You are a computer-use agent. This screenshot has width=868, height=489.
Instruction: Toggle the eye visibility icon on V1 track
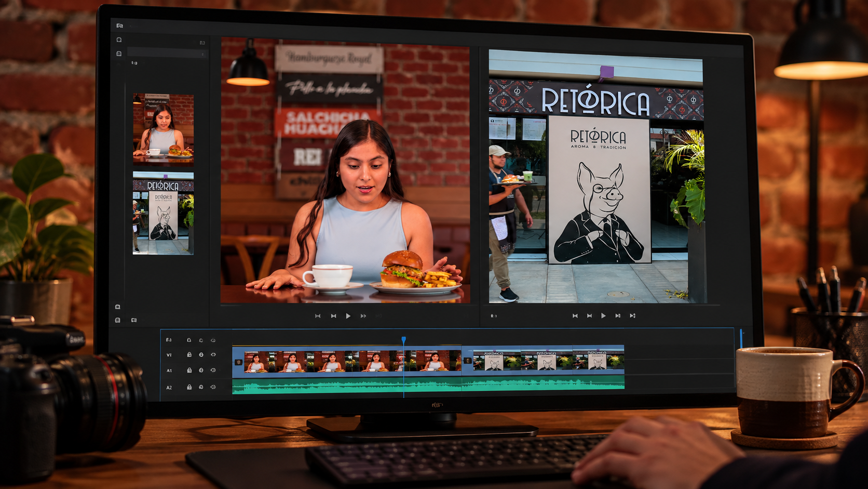pyautogui.click(x=213, y=354)
